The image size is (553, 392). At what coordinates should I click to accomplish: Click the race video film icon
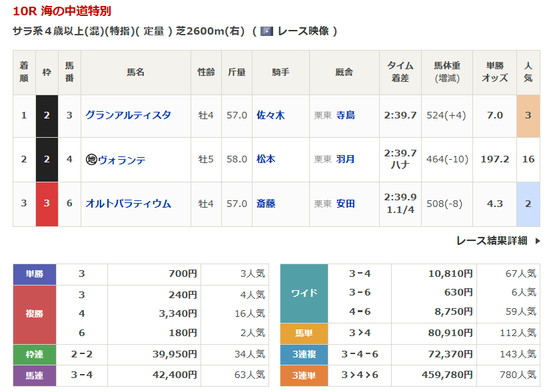(x=267, y=31)
